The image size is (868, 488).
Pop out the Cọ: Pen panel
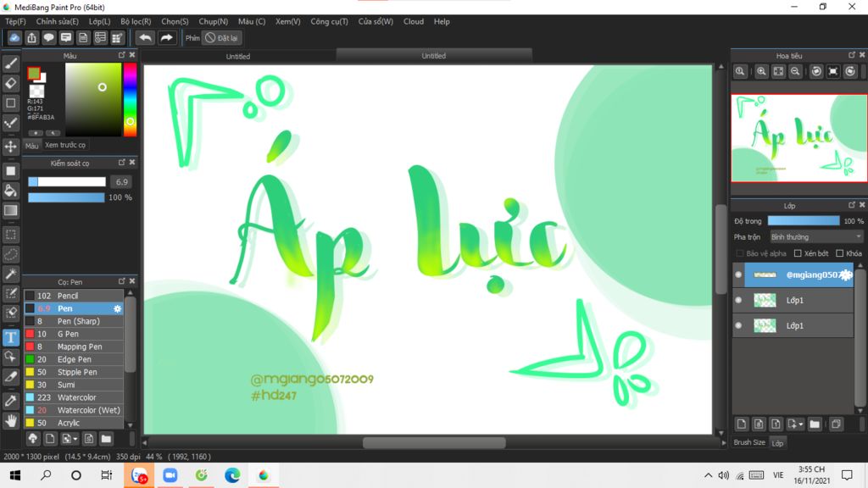(122, 281)
